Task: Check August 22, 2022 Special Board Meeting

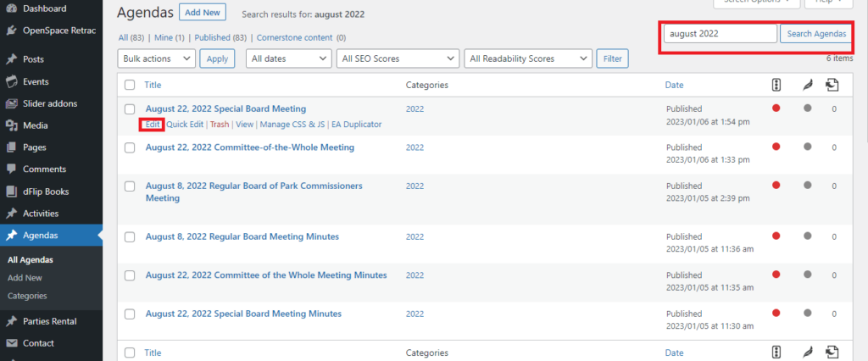Action: [x=130, y=109]
